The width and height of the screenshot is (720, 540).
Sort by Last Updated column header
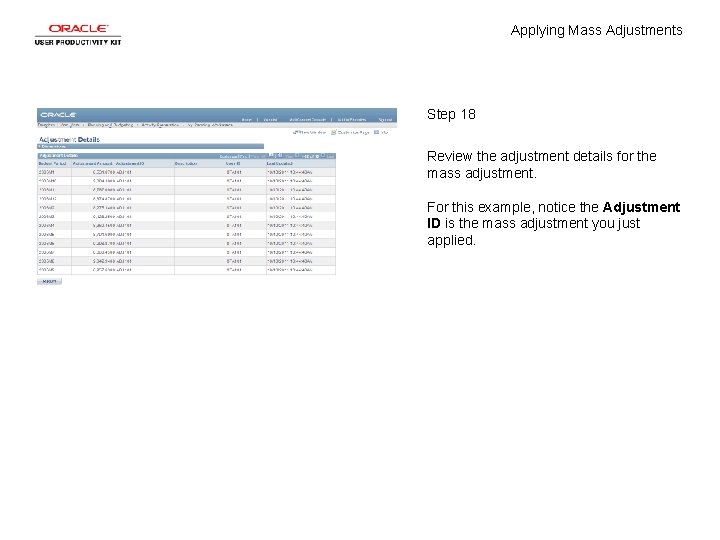click(280, 163)
